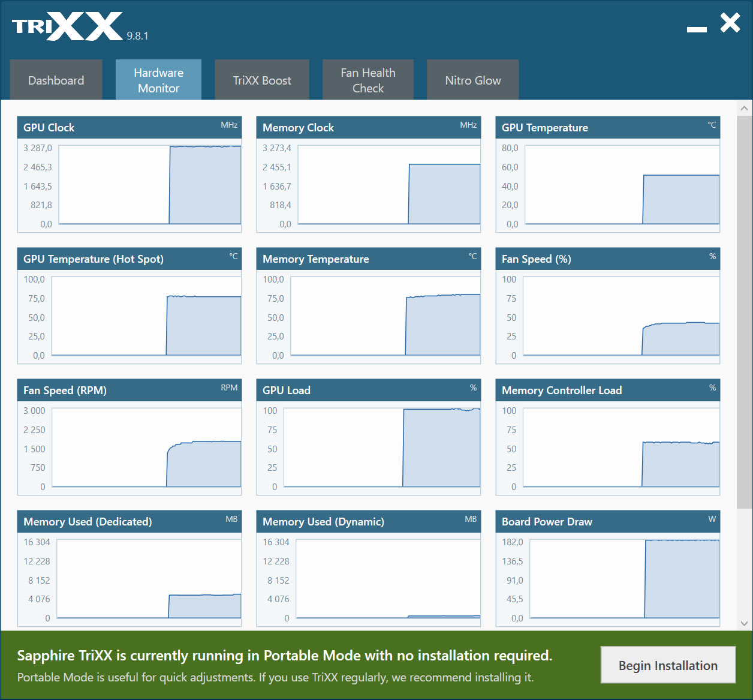
Task: Click the vertical scrollbar thumb
Action: [x=744, y=312]
